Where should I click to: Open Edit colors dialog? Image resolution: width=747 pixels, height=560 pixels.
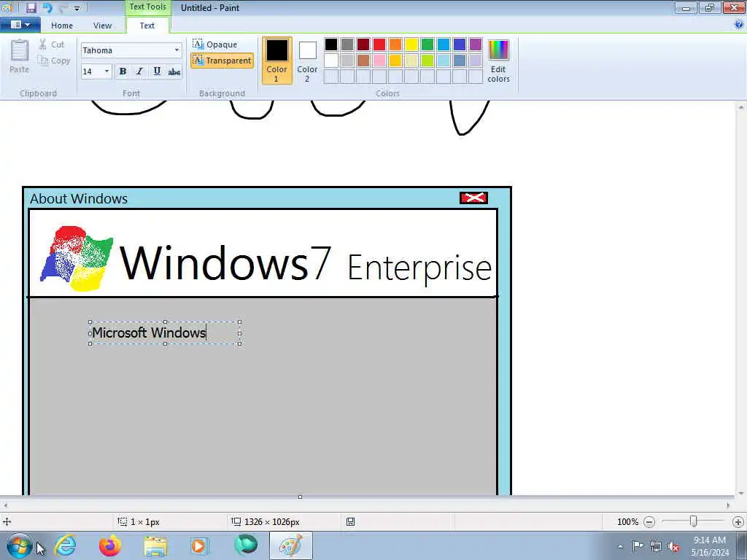click(x=498, y=61)
